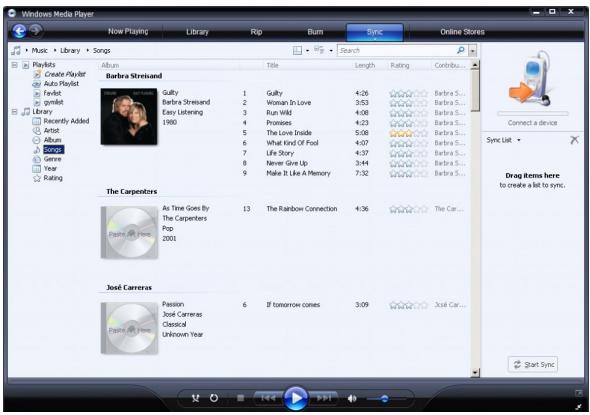Sort by the Title column header
Viewport: 590px width, 415px height.
pos(272,65)
